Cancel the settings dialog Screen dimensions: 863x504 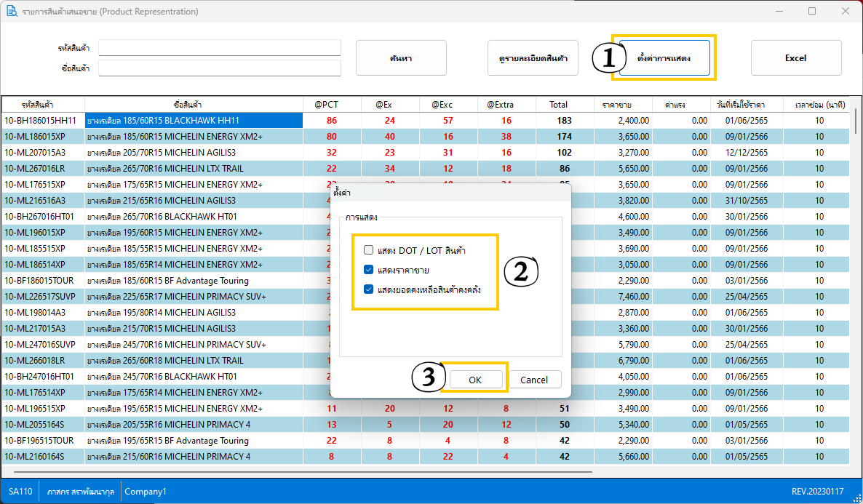(534, 380)
